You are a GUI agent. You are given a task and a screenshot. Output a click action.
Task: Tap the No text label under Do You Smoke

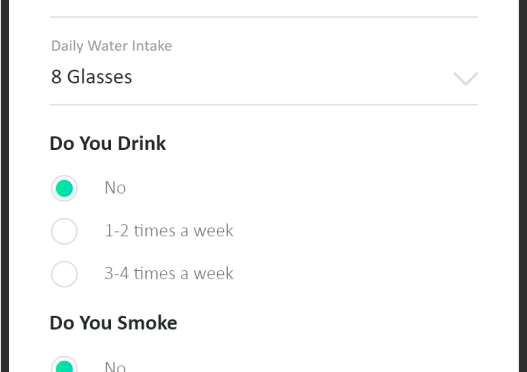click(115, 366)
